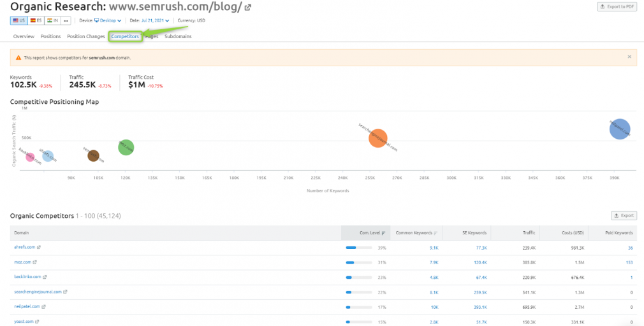Click the 102.5K Keywords metric
Image resolution: width=644 pixels, height=326 pixels.
click(24, 85)
